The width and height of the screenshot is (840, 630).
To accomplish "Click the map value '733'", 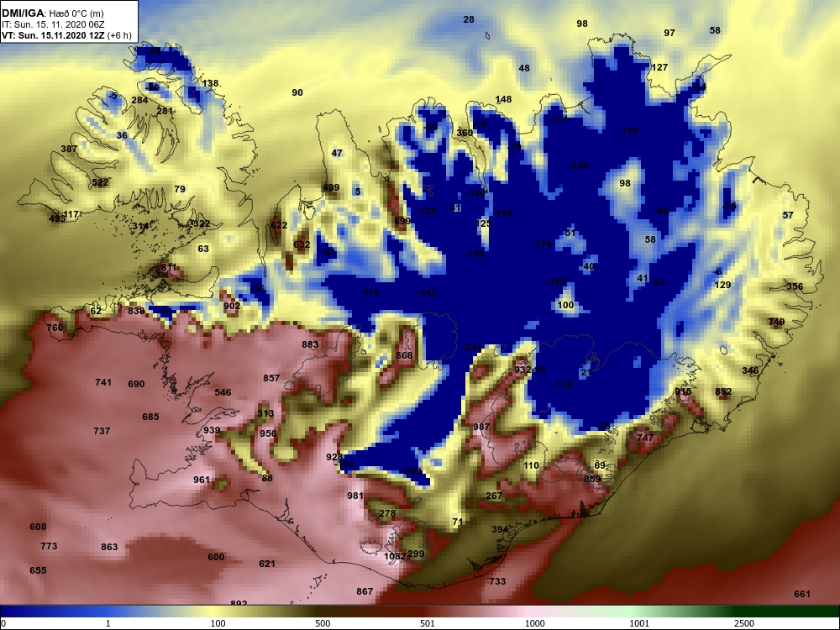I will tap(497, 581).
